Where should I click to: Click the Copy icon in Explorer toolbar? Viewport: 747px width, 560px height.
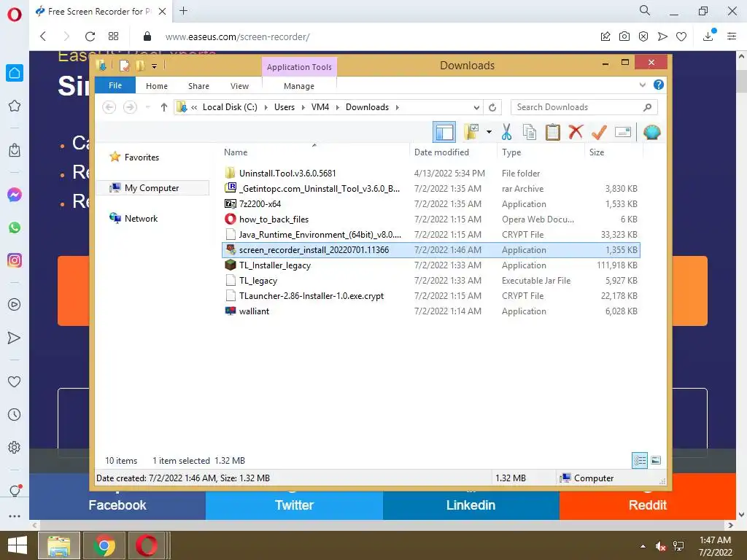click(x=530, y=132)
